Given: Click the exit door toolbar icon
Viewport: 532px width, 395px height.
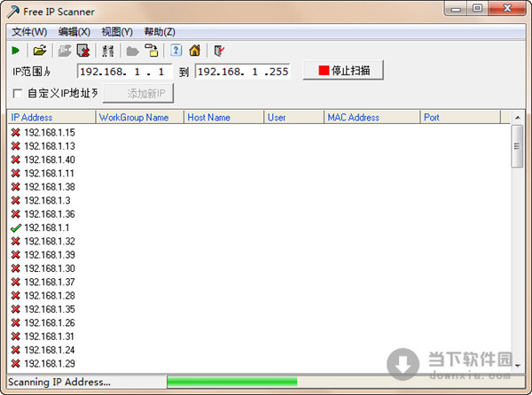Looking at the screenshot, I should tap(219, 50).
